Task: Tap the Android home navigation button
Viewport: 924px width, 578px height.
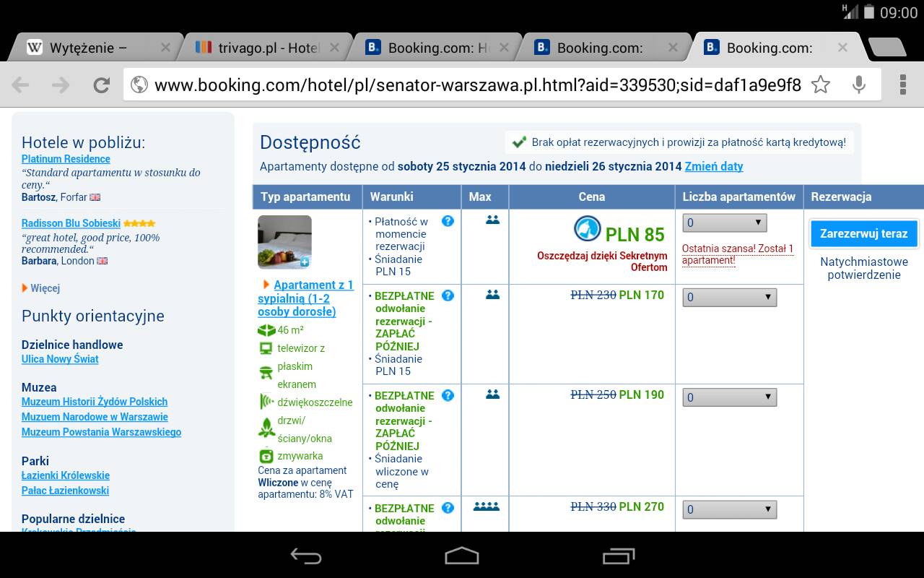Action: tap(462, 556)
